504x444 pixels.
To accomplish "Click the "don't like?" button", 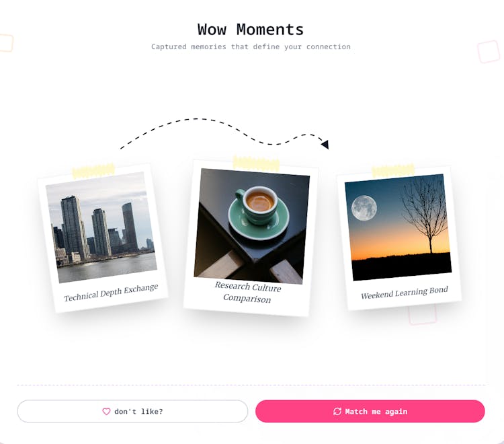I will 132,411.
